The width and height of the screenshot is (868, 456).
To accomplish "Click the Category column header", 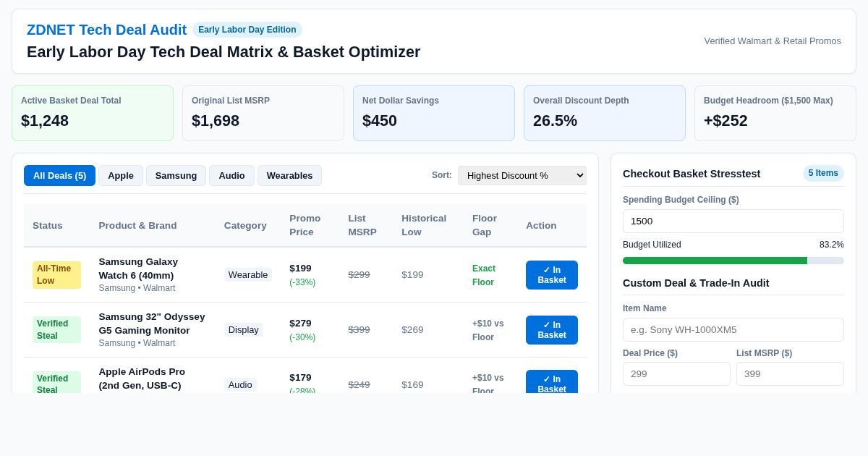I will point(245,225).
